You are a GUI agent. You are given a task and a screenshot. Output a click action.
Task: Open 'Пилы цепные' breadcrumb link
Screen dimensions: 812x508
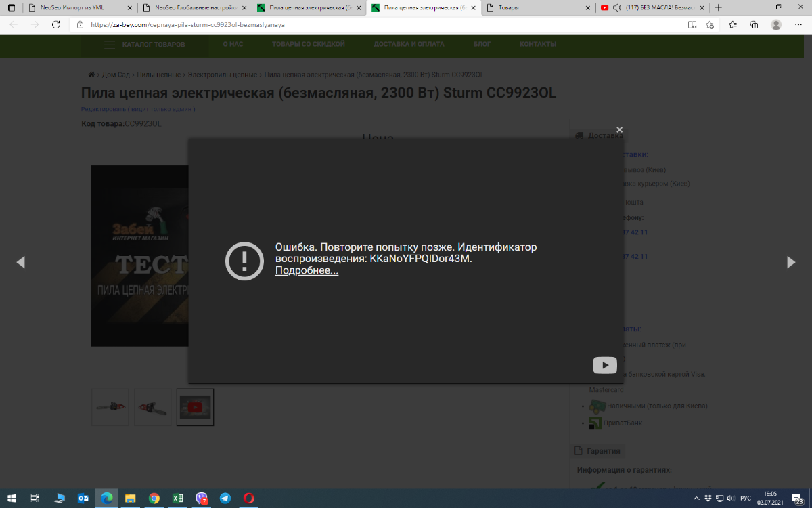pyautogui.click(x=158, y=75)
